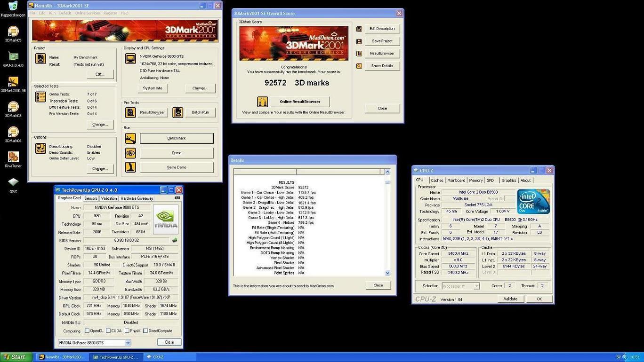The height and width of the screenshot is (362, 644).
Task: Switch to the Mainboard tab in CPU-Z
Action: click(456, 181)
